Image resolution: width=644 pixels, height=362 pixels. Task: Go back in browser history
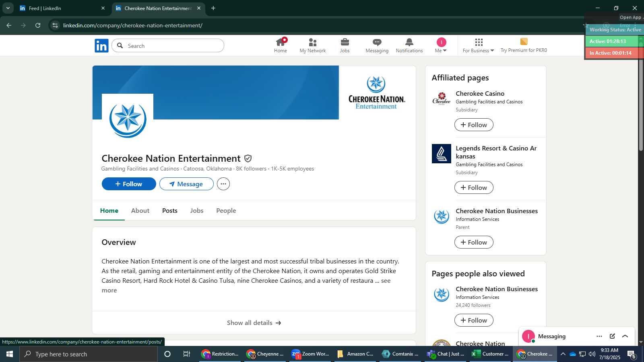[9, 25]
